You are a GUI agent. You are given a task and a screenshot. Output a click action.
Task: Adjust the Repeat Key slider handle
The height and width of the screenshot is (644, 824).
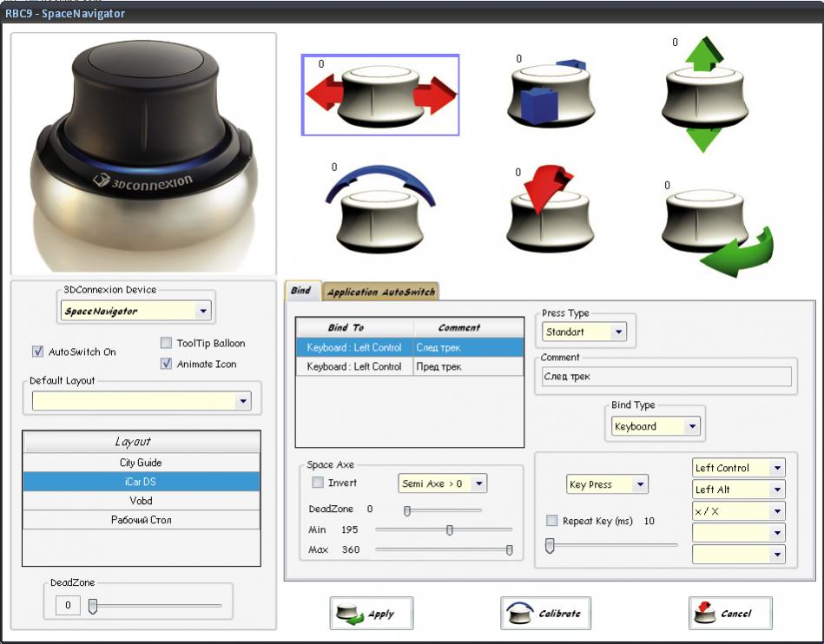point(550,546)
